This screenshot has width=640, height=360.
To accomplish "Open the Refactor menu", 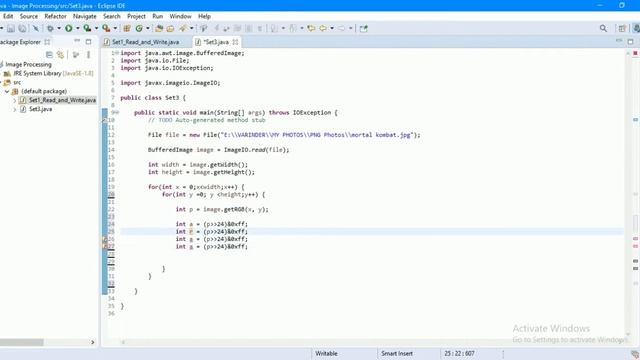I will tap(55, 16).
